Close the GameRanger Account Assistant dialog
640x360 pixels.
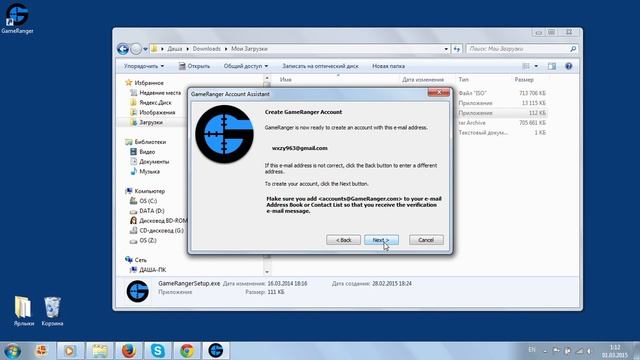[x=439, y=93]
